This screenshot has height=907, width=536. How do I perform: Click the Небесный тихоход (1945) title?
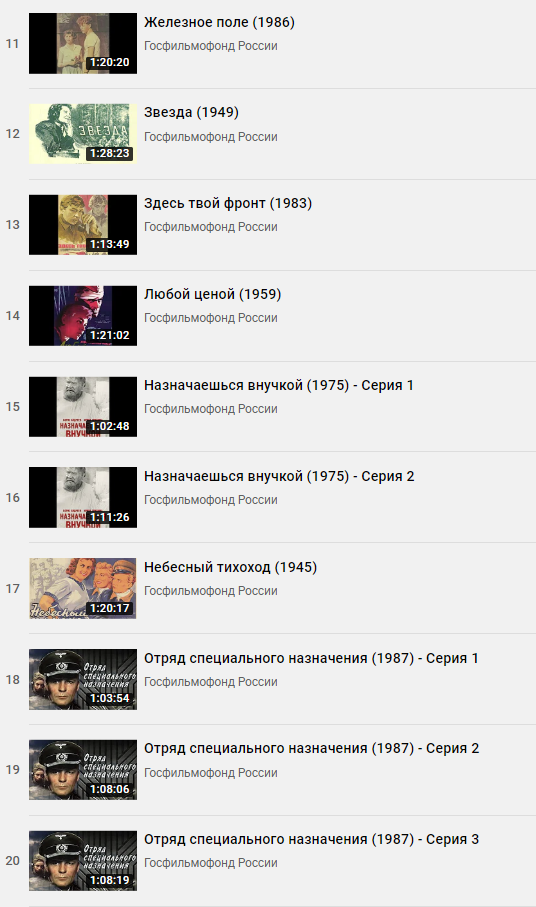point(230,567)
